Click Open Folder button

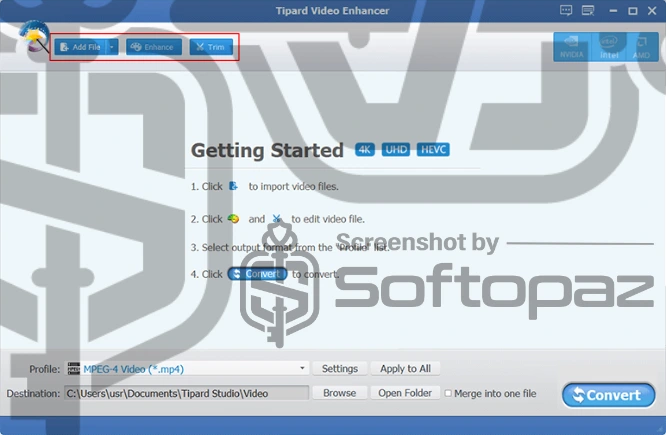(x=405, y=393)
